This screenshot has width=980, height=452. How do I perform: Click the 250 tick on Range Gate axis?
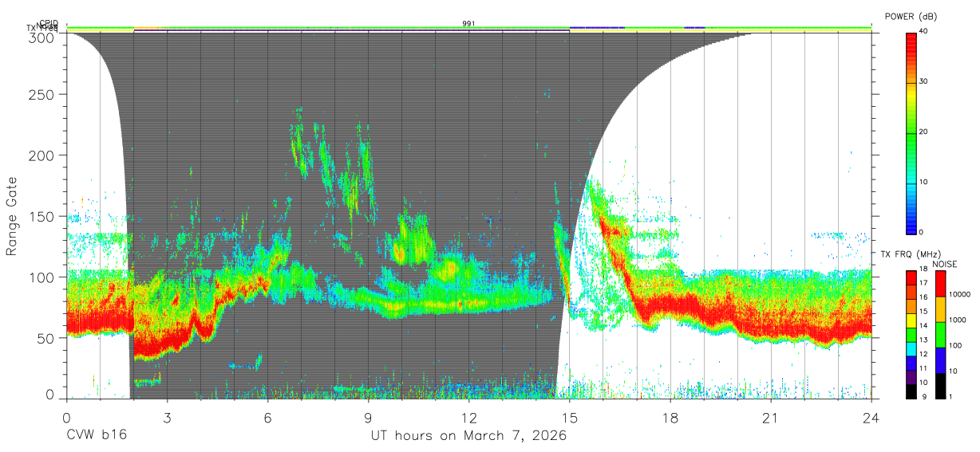pyautogui.click(x=43, y=95)
